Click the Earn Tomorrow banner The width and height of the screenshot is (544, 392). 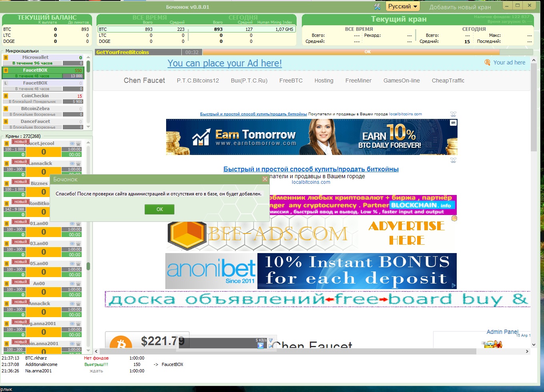pos(311,137)
